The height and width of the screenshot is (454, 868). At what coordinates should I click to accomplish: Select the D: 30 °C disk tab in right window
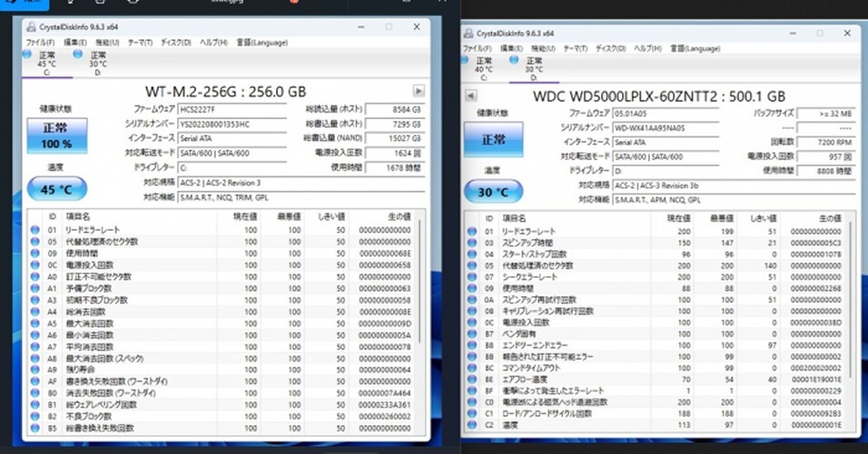click(534, 69)
